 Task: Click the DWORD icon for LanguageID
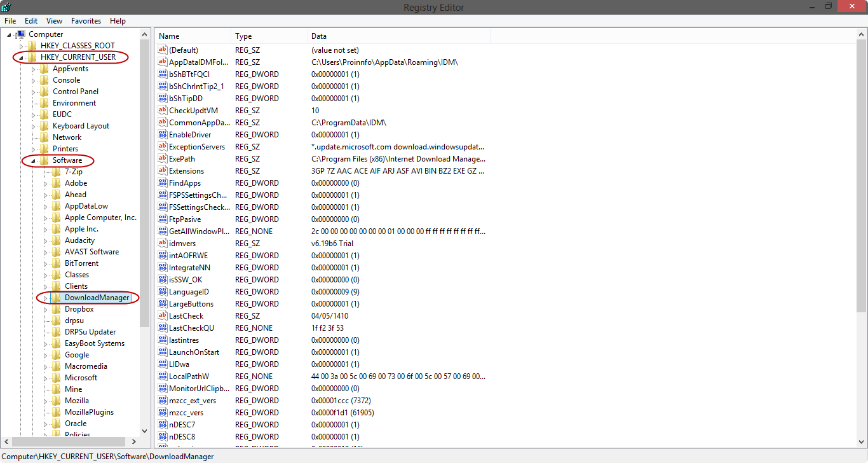(163, 291)
